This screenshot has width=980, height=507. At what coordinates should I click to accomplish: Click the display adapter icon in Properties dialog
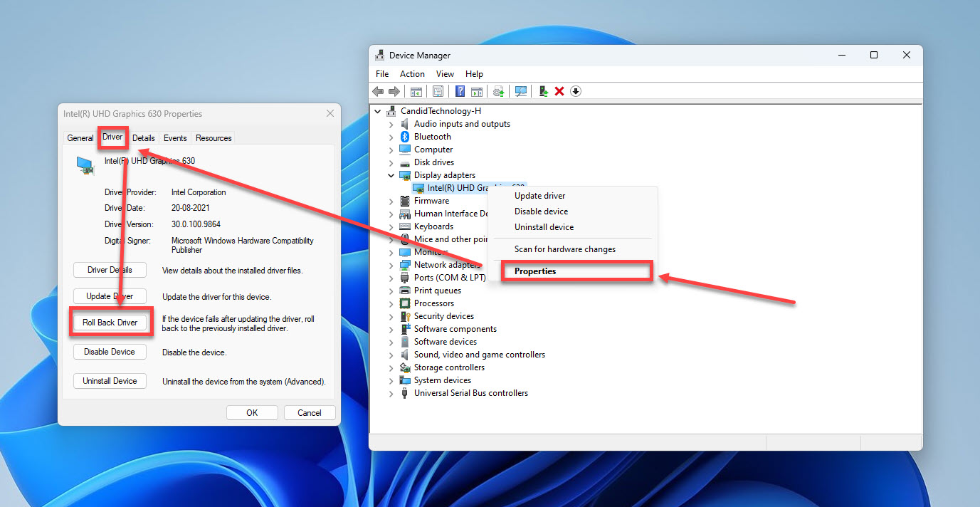pyautogui.click(x=85, y=165)
